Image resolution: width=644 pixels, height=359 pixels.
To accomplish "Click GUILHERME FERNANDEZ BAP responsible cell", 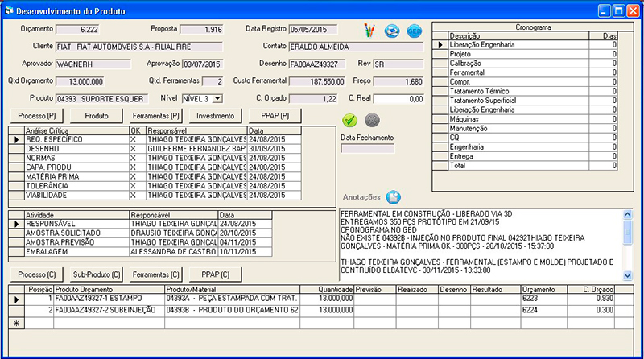I will click(x=196, y=149).
